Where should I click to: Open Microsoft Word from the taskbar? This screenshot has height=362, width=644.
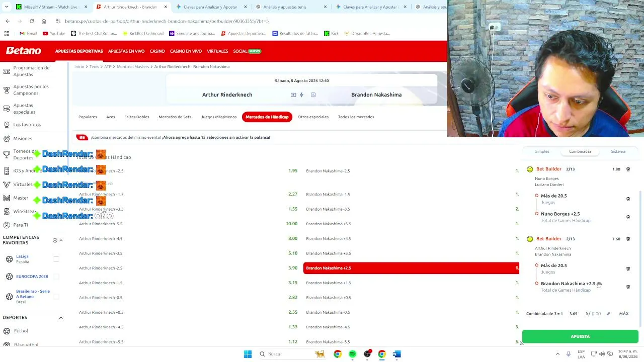click(396, 354)
